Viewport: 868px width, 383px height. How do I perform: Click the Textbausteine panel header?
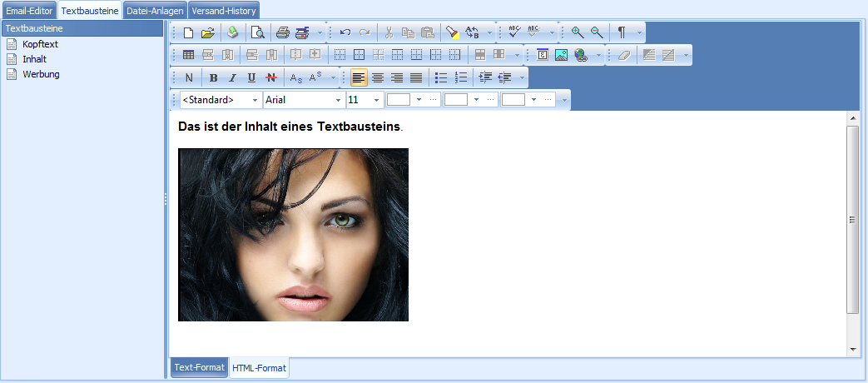tap(82, 28)
